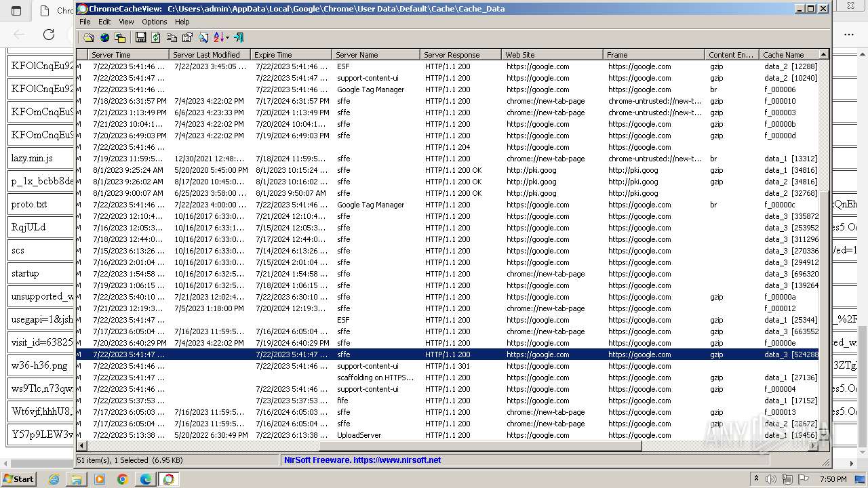Click the A-Z sort toolbar icon
Viewport: 868px width, 488px height.
[218, 37]
